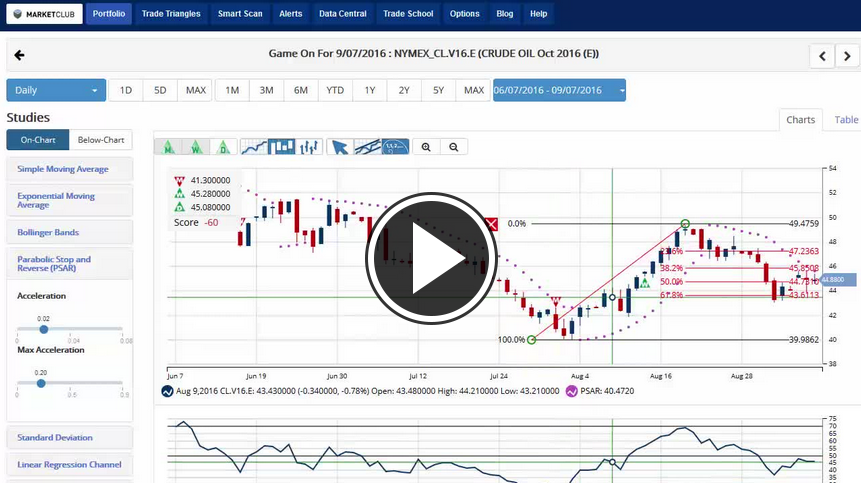Select the 5Y range
This screenshot has height=483, width=861.
pos(438,90)
